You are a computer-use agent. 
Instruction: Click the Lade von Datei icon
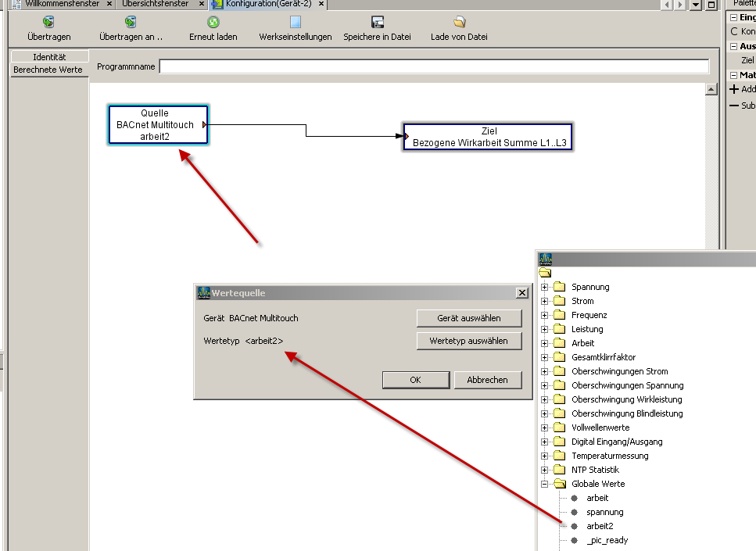point(459,23)
